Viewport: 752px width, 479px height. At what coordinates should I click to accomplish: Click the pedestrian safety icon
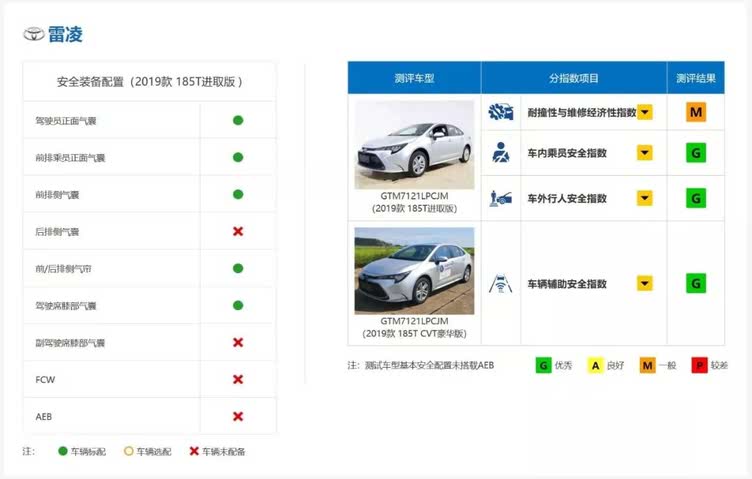click(x=501, y=198)
